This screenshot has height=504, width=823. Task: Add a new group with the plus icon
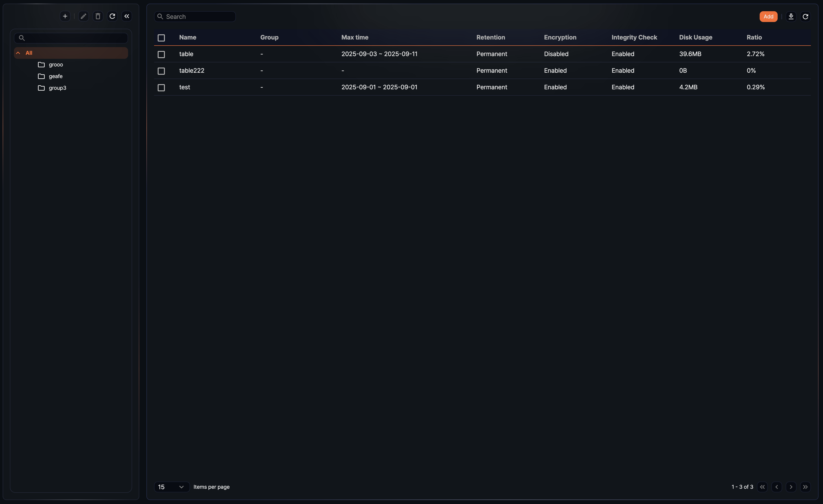click(65, 16)
